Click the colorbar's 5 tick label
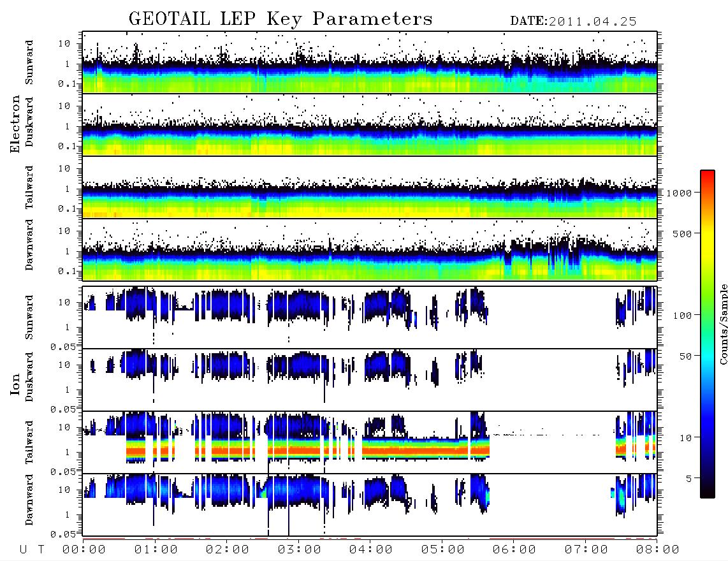The height and width of the screenshot is (561, 728). coord(689,479)
